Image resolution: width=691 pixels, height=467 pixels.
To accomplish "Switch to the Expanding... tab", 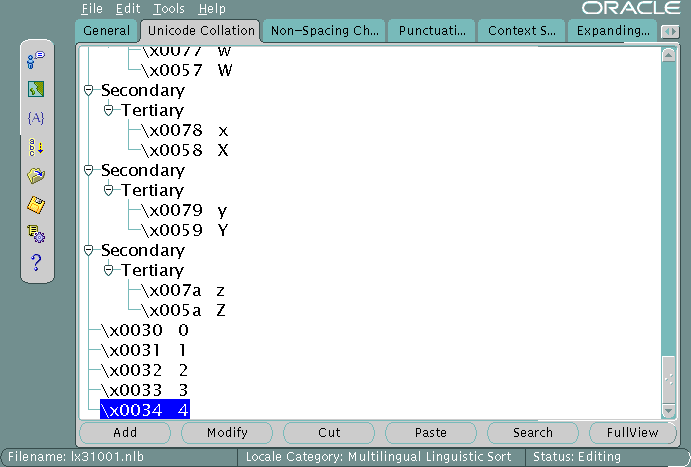I will pyautogui.click(x=613, y=31).
